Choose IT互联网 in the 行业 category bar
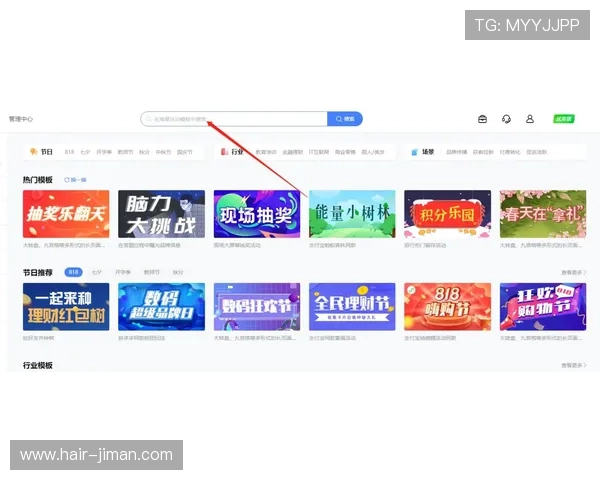This screenshot has height=480, width=600. click(x=319, y=152)
